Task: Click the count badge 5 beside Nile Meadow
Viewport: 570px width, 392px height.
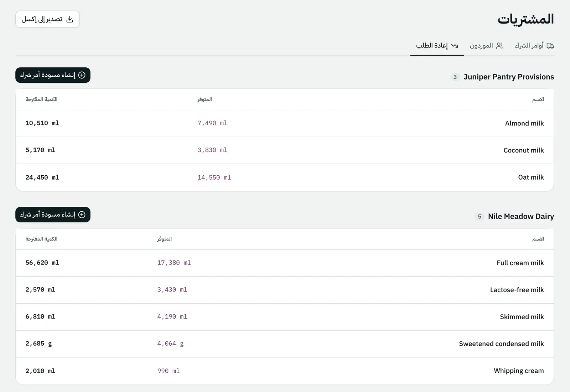Action: point(480,217)
